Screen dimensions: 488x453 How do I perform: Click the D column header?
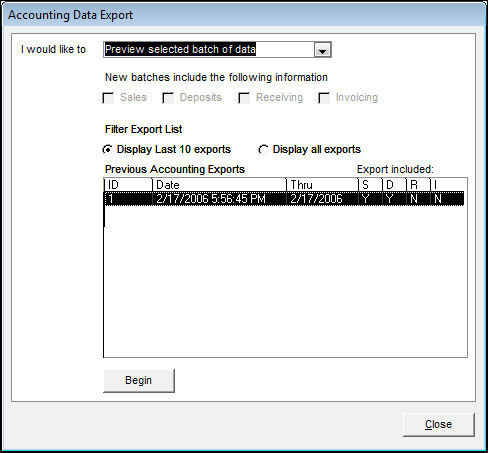pos(394,185)
